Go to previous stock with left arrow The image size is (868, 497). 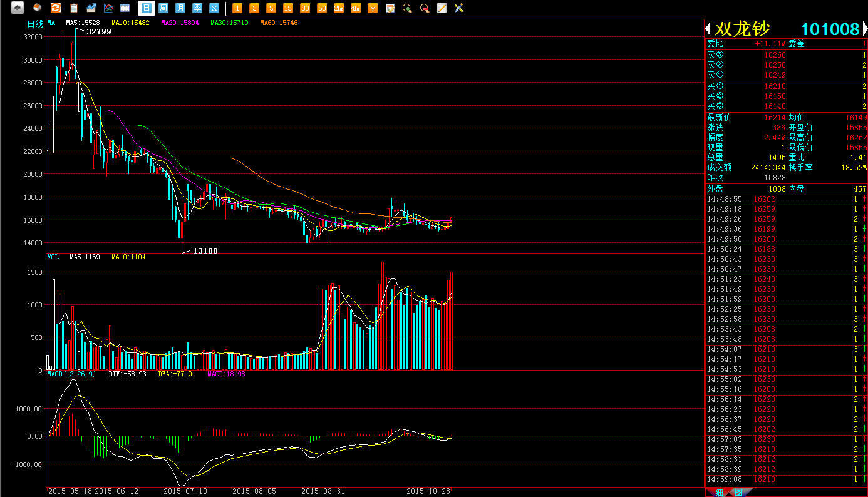(708, 29)
